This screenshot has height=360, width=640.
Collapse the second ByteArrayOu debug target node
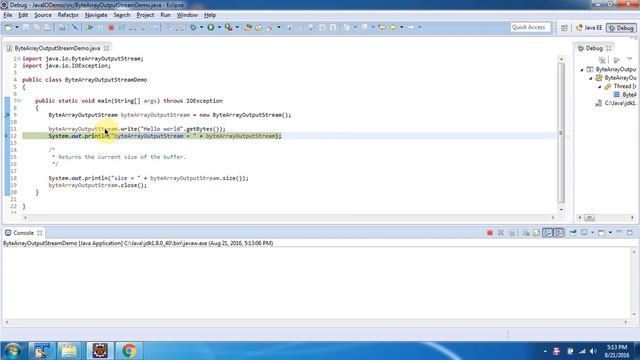coord(591,78)
